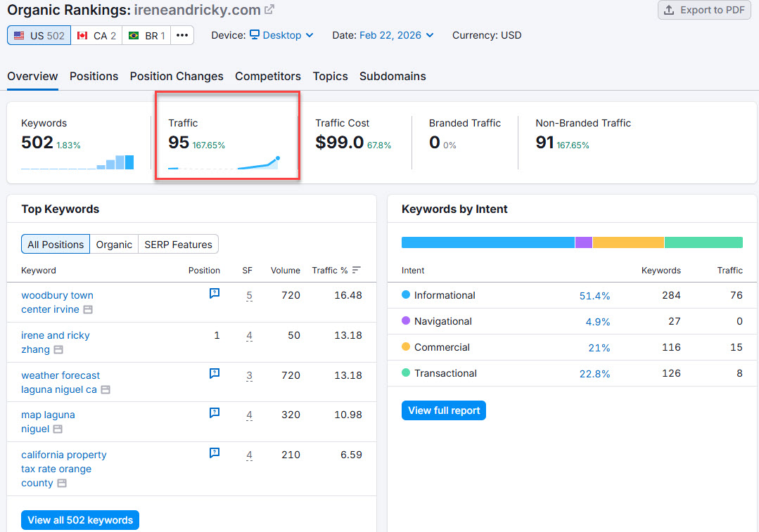Click the purple Navigational intent bar segment
This screenshot has height=532, width=759.
tap(584, 242)
